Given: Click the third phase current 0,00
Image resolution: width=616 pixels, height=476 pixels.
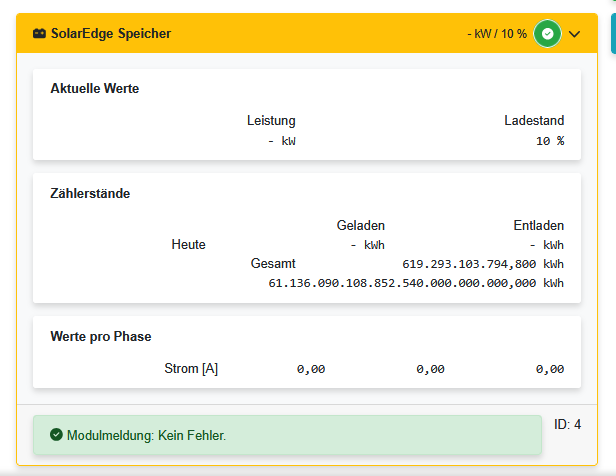Looking at the screenshot, I should pos(550,369).
